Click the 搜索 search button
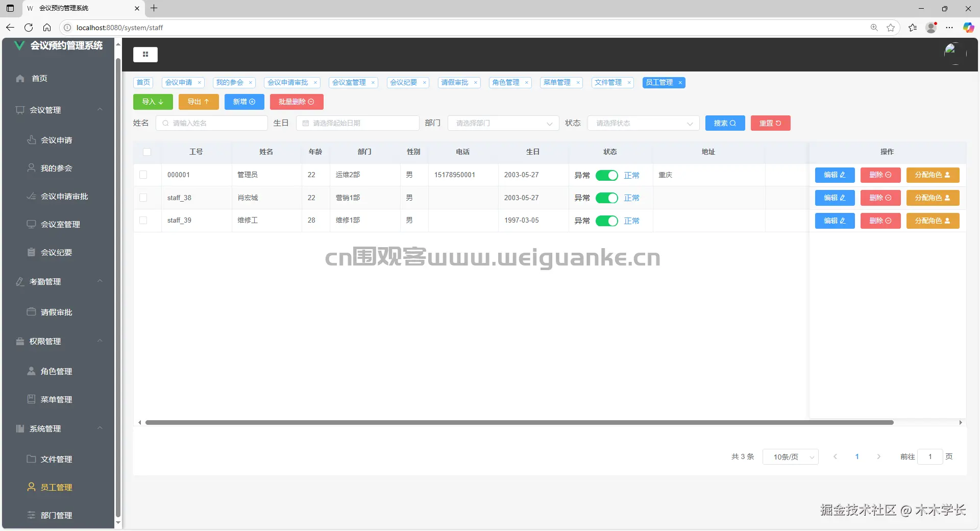This screenshot has height=531, width=980. pos(725,123)
